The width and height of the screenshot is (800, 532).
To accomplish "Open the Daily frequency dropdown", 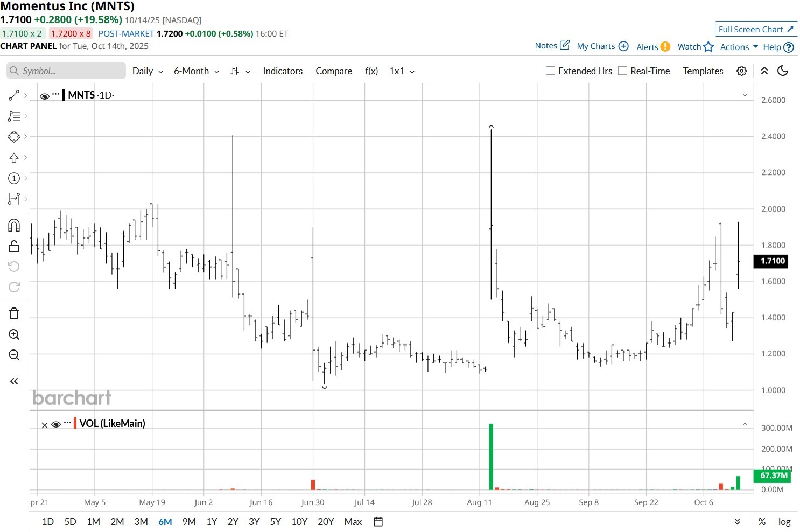I will point(148,71).
